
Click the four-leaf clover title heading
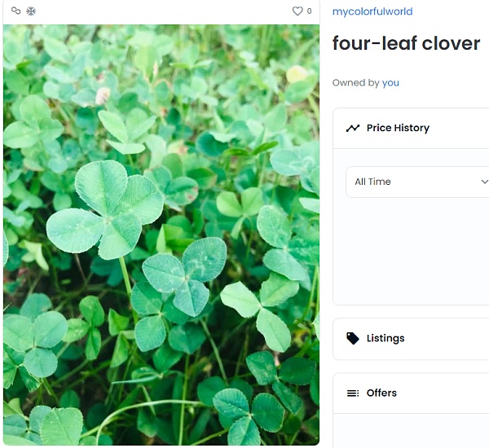[x=406, y=43]
